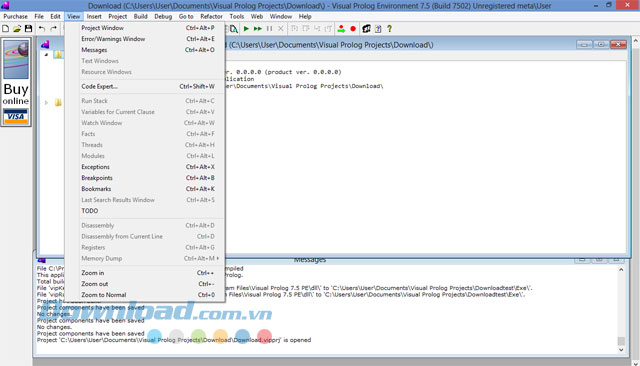Click the red and green arrow toolbar icon

click(341, 29)
